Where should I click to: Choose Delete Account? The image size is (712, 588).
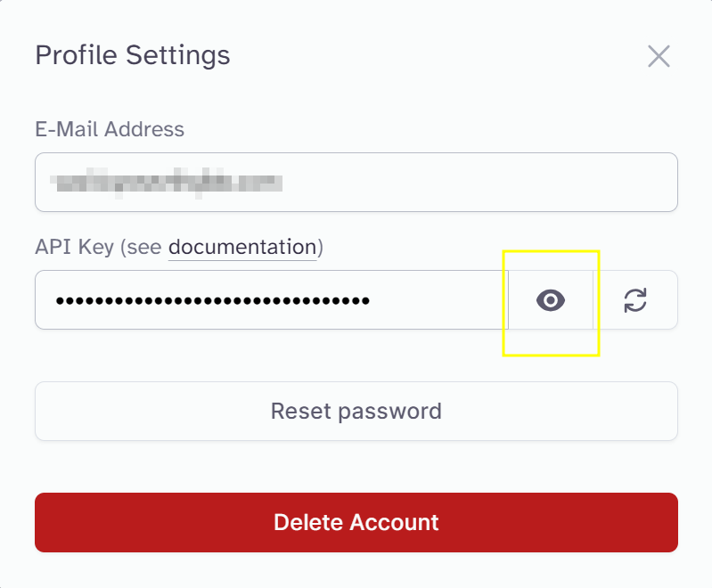coord(356,522)
